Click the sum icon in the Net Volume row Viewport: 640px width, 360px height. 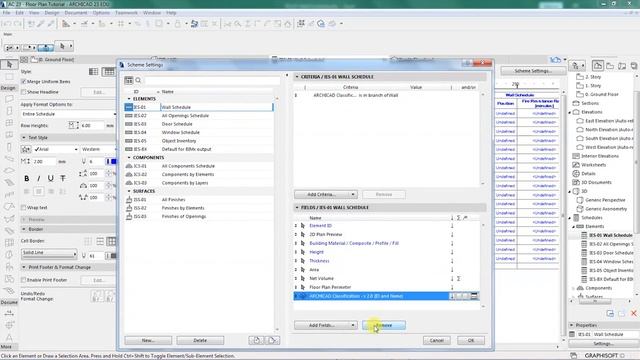[458, 278]
